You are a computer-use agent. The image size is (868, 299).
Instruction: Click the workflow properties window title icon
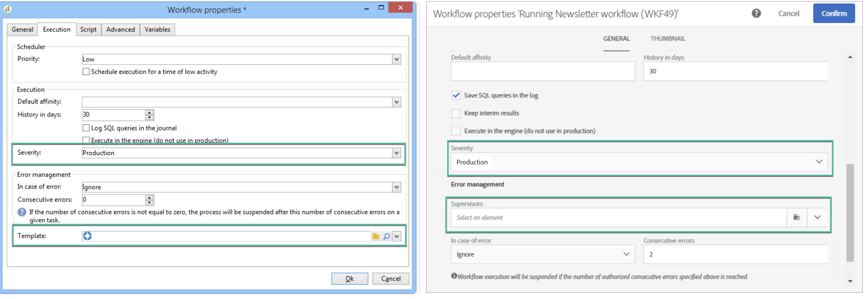pos(8,9)
